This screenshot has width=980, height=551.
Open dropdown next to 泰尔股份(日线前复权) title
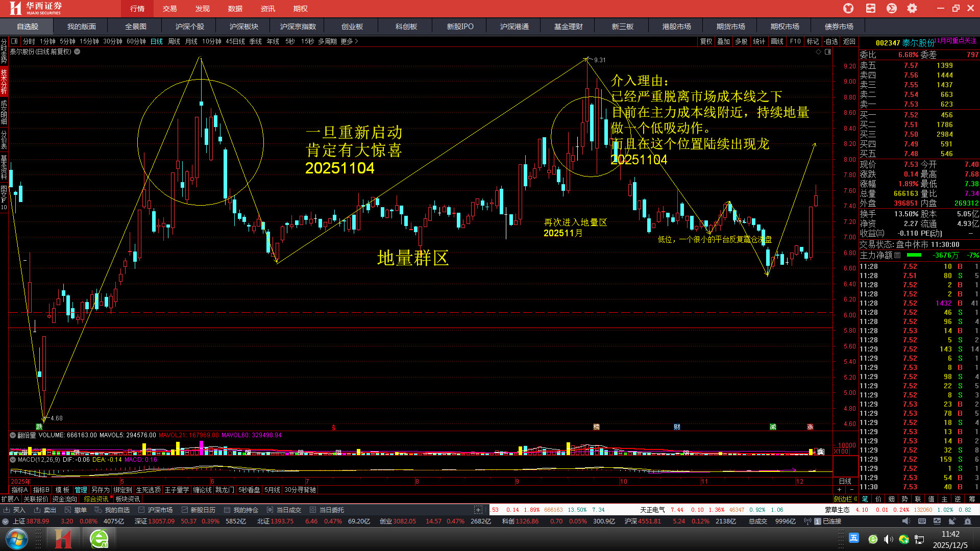point(77,52)
